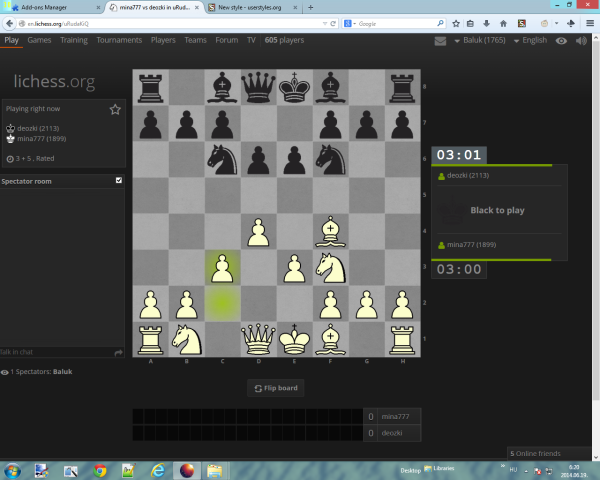The width and height of the screenshot is (600, 480).
Task: Select the highlighted white pawn on c3
Action: [222, 268]
